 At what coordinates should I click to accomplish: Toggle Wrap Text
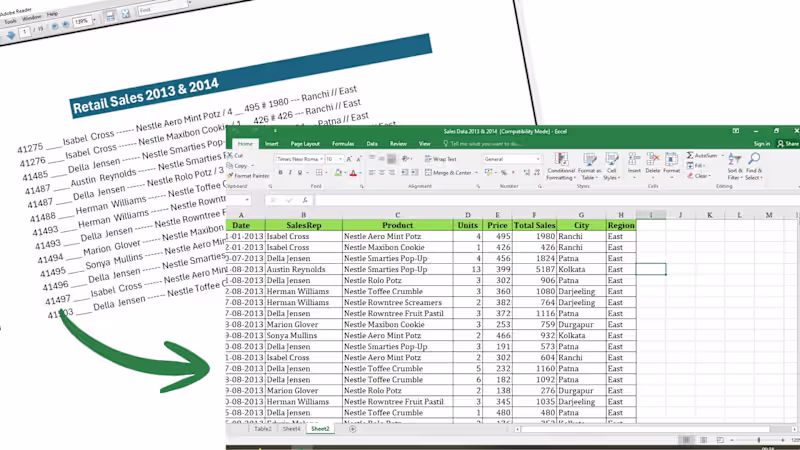[x=441, y=159]
